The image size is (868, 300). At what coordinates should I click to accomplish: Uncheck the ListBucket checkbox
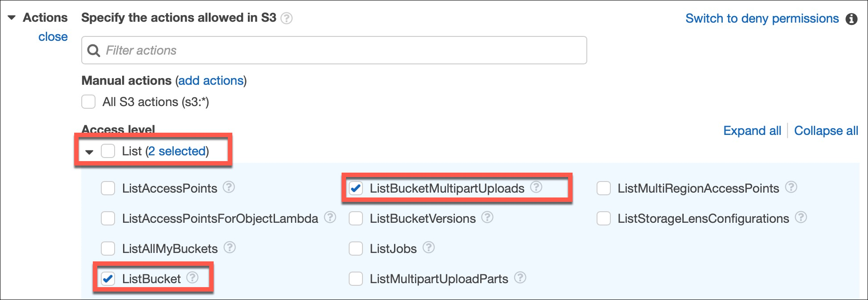pyautogui.click(x=108, y=279)
